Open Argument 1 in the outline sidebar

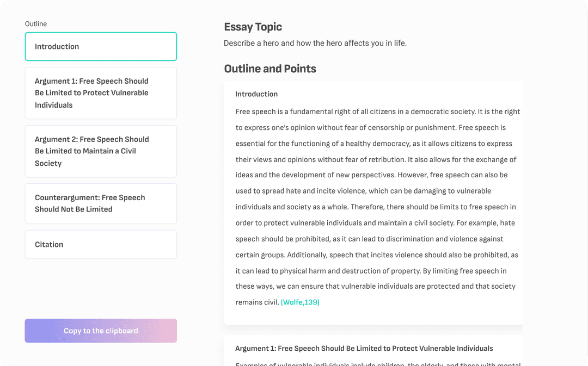click(x=101, y=93)
